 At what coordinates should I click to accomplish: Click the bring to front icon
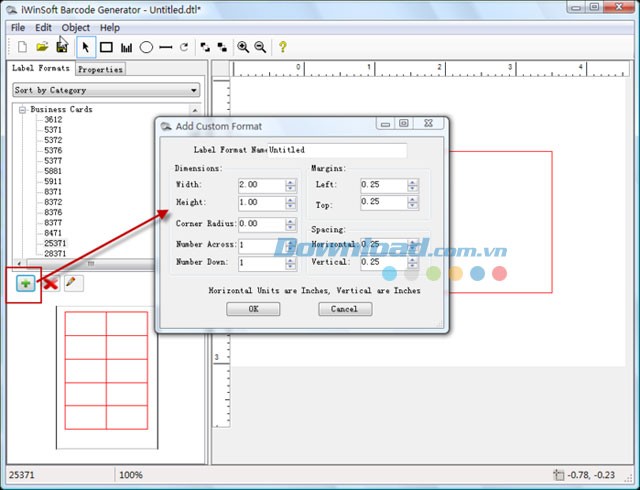[x=205, y=47]
